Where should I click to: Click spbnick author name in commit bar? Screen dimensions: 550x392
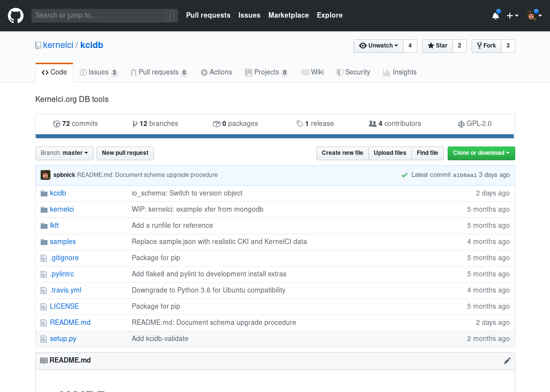click(x=64, y=175)
